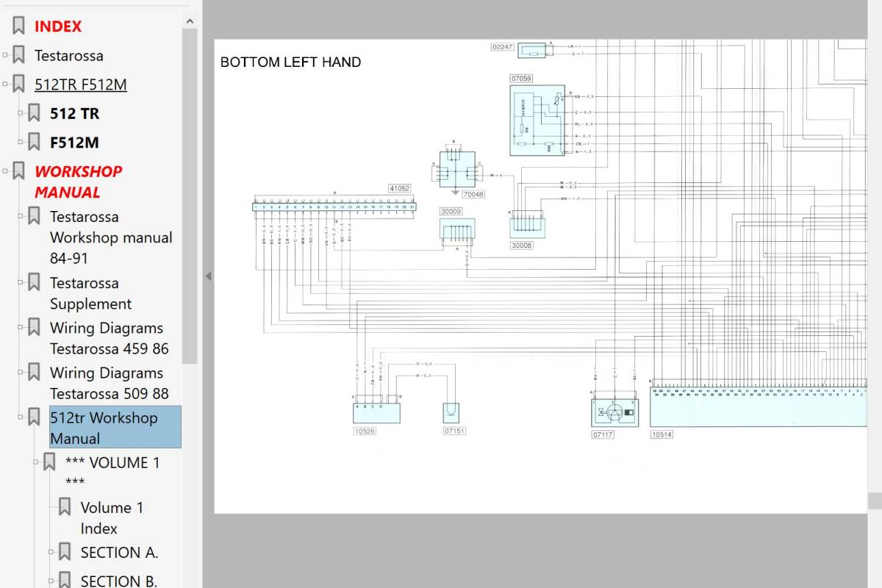The width and height of the screenshot is (882, 588).
Task: Click the bookmark icon beside 512 TR
Action: 34,113
